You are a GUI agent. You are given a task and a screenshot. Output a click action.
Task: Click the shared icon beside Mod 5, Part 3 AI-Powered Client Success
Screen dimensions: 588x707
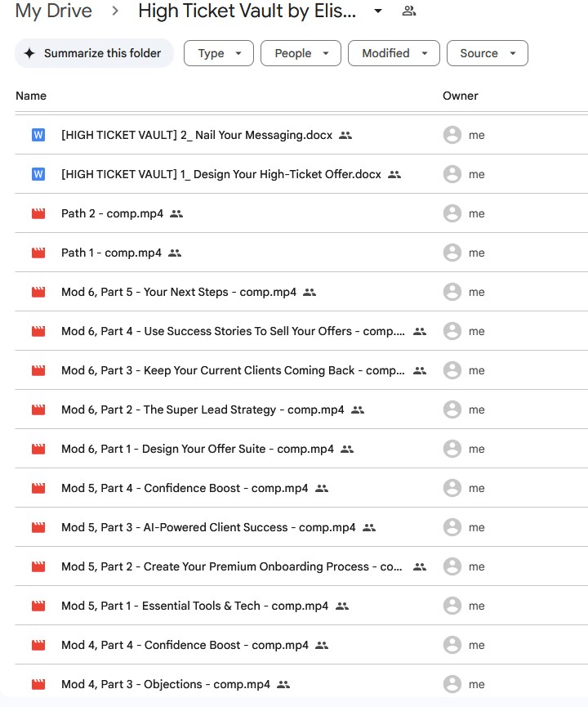point(369,527)
